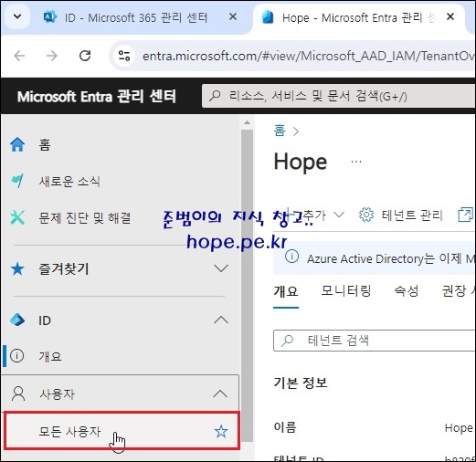This screenshot has height=462, width=476.
Task: Expand the 즐겨찾기 chevron
Action: [221, 268]
